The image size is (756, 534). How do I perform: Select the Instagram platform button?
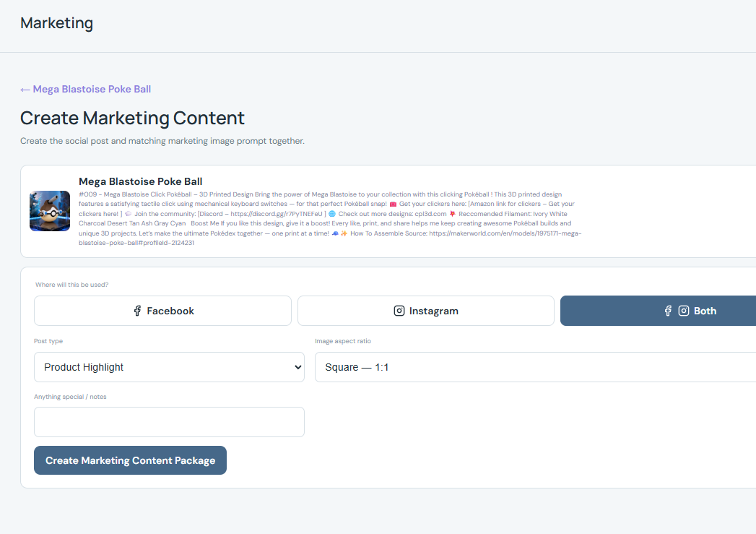coord(426,311)
